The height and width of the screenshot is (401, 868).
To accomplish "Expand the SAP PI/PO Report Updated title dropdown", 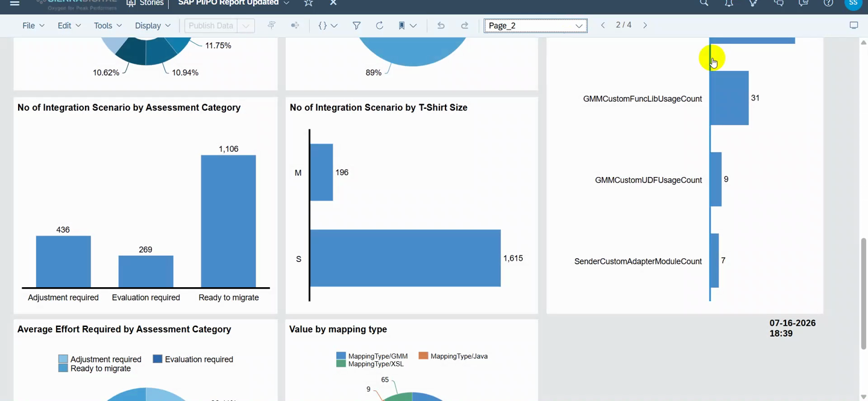I will (x=286, y=3).
